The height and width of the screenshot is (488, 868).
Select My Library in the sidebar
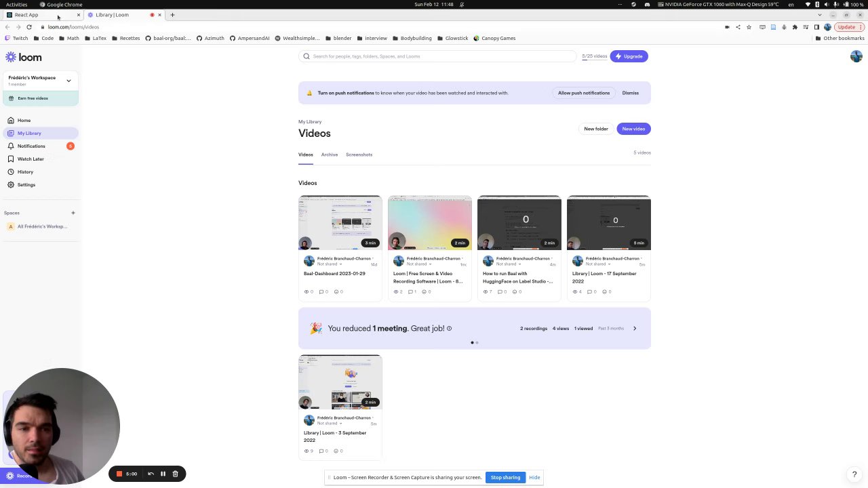coord(41,133)
